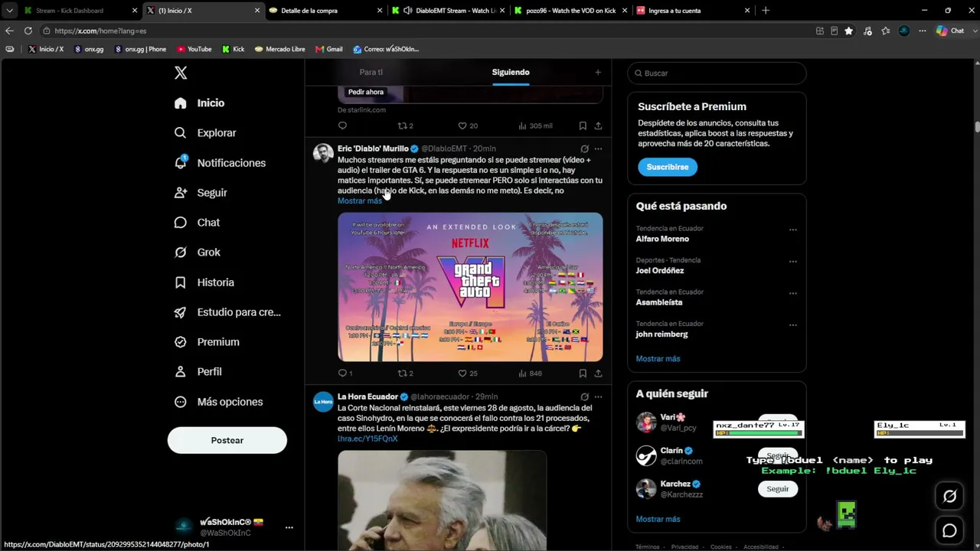Expand Más opciones in the sidebar
The image size is (980, 551).
[x=218, y=401]
